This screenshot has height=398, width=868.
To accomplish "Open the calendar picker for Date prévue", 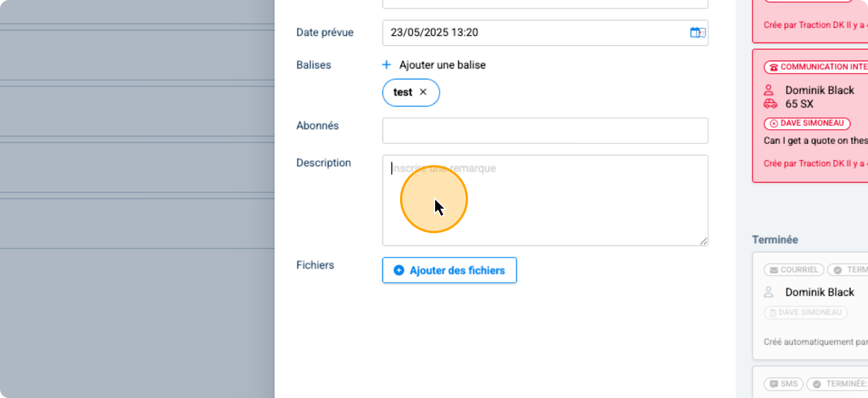I will coord(697,32).
